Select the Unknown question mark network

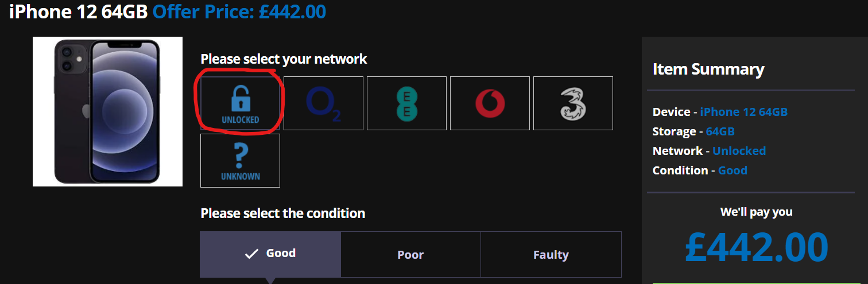[240, 161]
